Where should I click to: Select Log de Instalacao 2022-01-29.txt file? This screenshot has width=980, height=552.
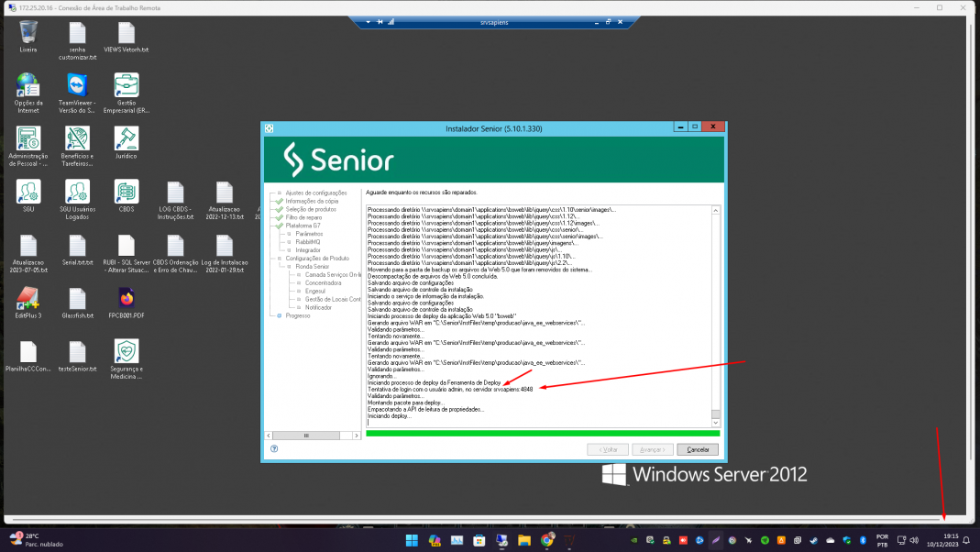click(x=225, y=254)
